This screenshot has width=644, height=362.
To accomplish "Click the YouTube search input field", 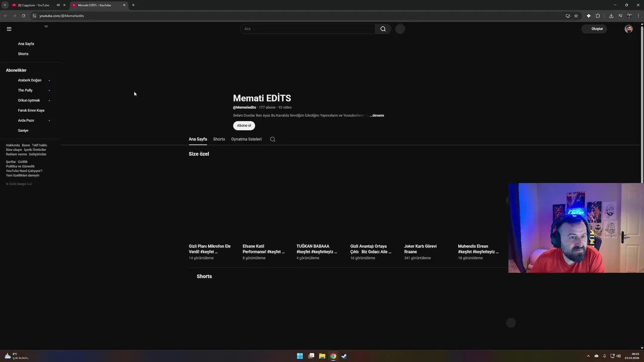I will click(308, 29).
